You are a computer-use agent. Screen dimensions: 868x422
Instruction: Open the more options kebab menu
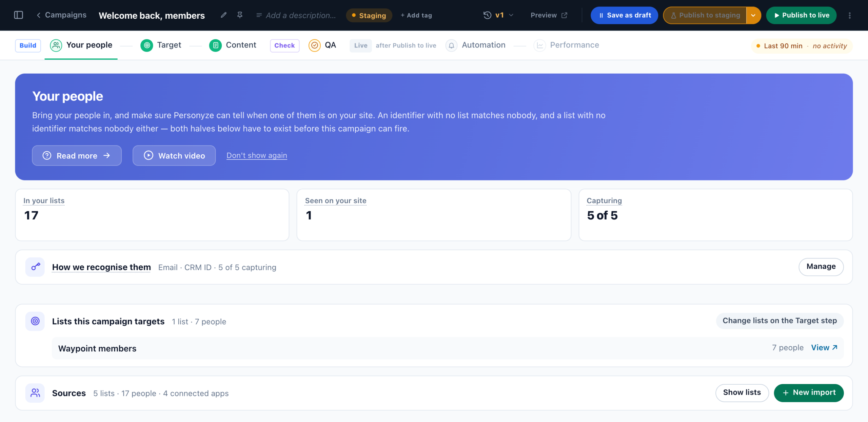(850, 15)
